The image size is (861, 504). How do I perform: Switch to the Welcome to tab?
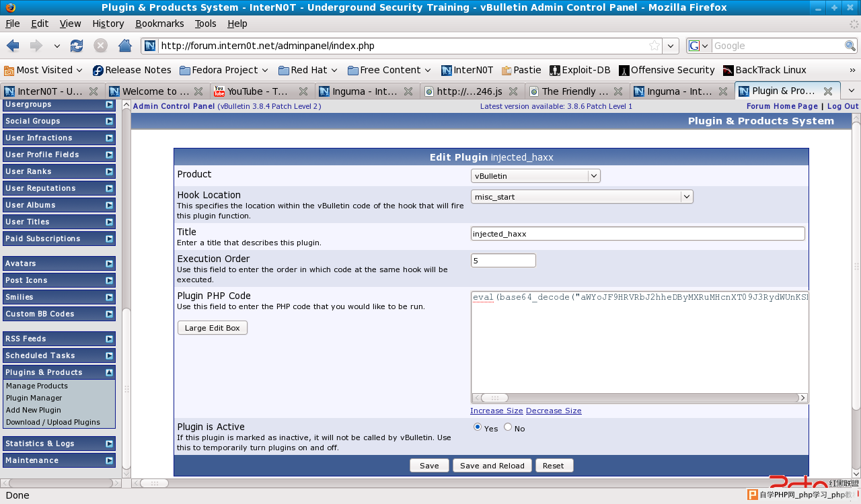156,91
